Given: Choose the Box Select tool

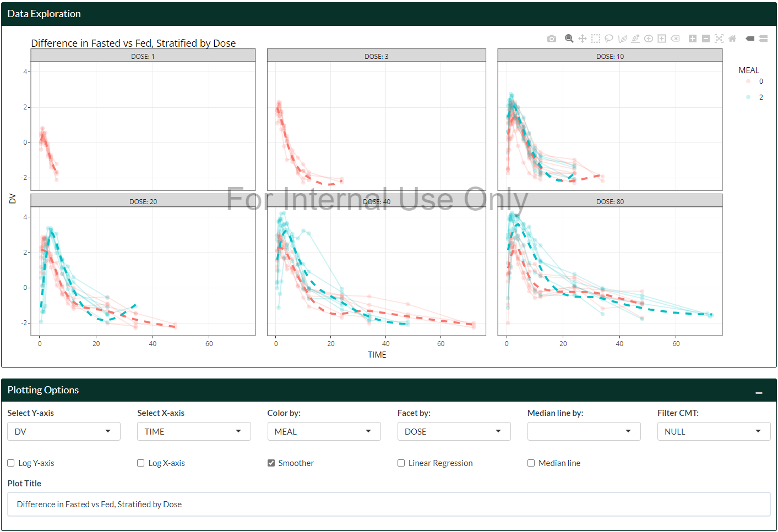Looking at the screenshot, I should [595, 39].
